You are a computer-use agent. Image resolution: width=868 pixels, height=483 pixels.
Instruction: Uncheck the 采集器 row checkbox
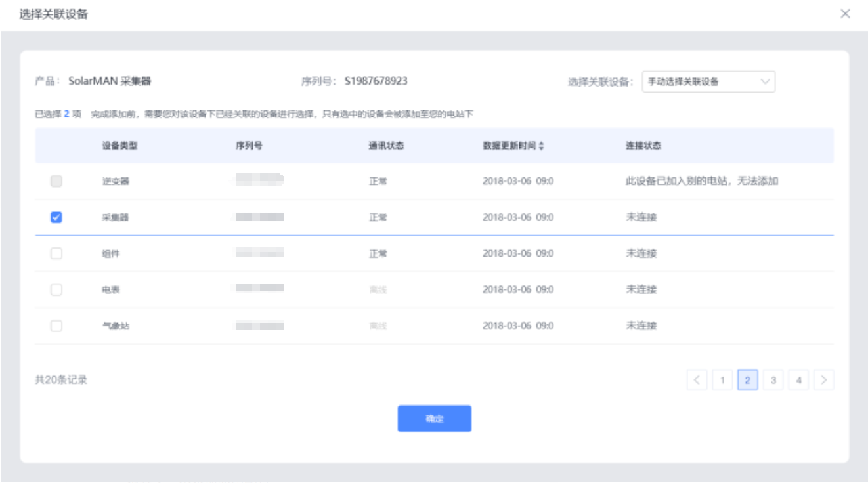tap(56, 217)
